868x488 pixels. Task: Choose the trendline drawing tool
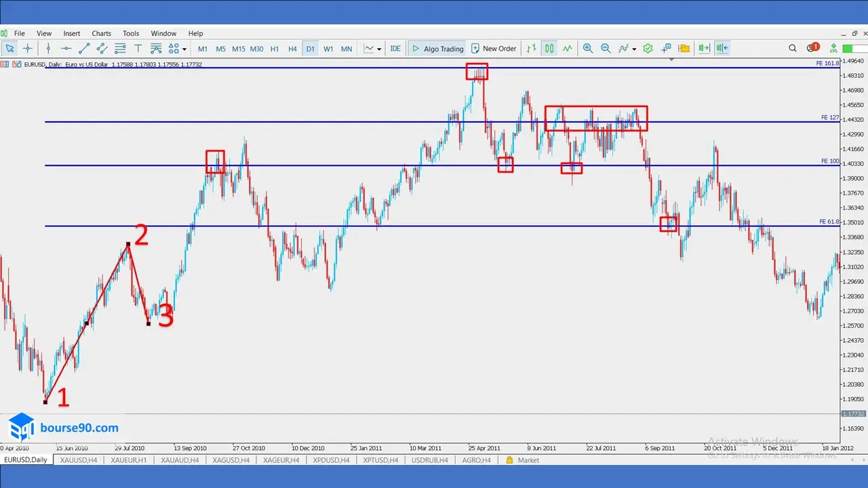[x=84, y=49]
